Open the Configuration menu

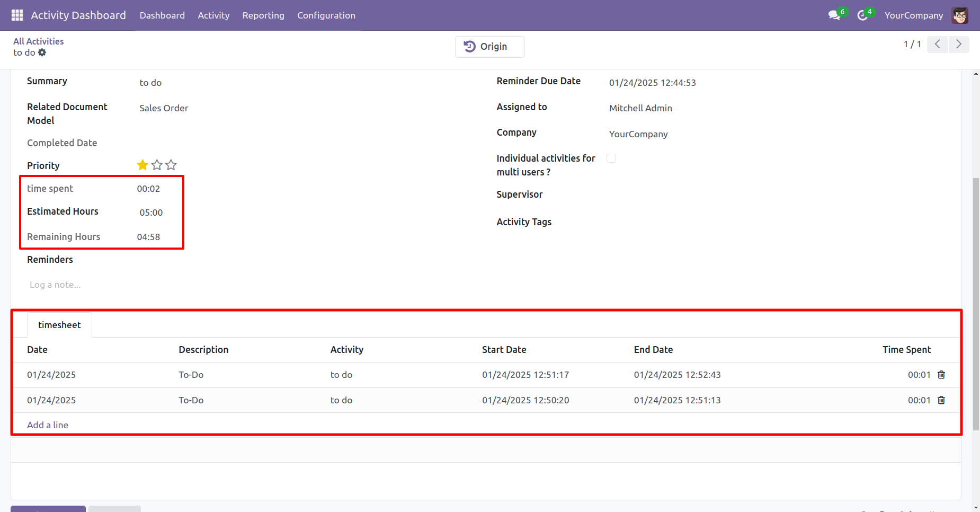click(x=326, y=15)
